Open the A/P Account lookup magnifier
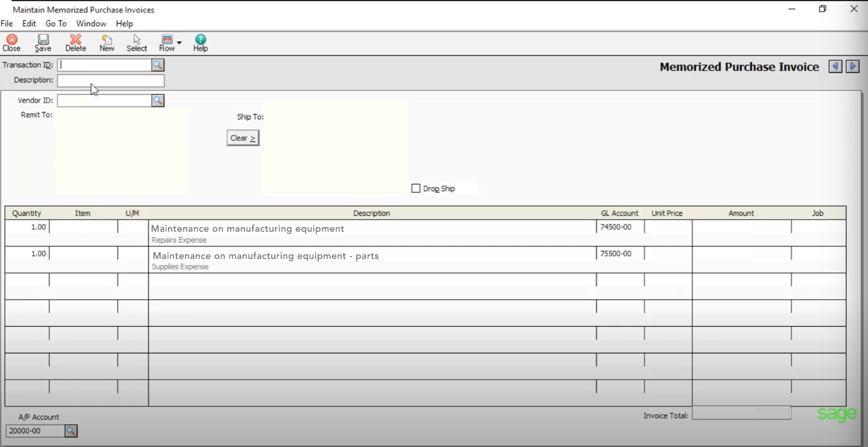This screenshot has width=868, height=447. point(71,431)
